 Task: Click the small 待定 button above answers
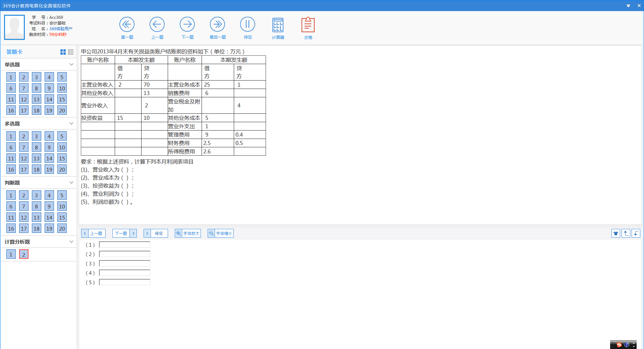[156, 233]
